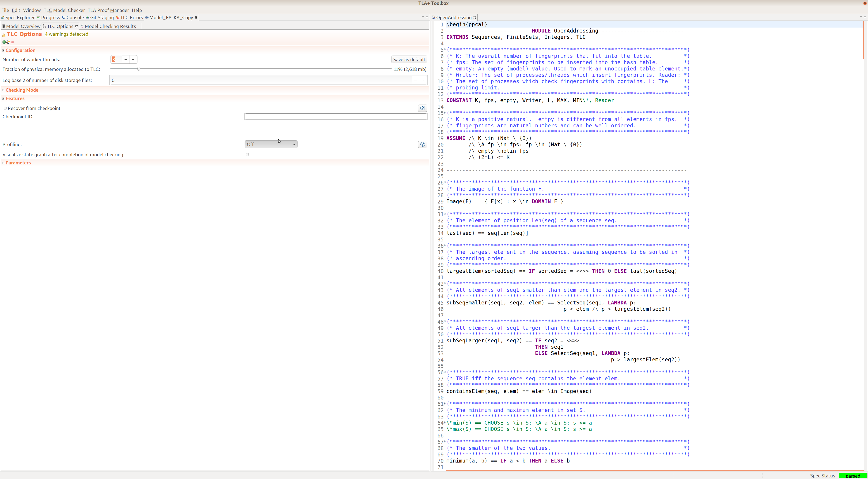The image size is (868, 479).
Task: Click inside the Checkpoint ID field
Action: (336, 117)
